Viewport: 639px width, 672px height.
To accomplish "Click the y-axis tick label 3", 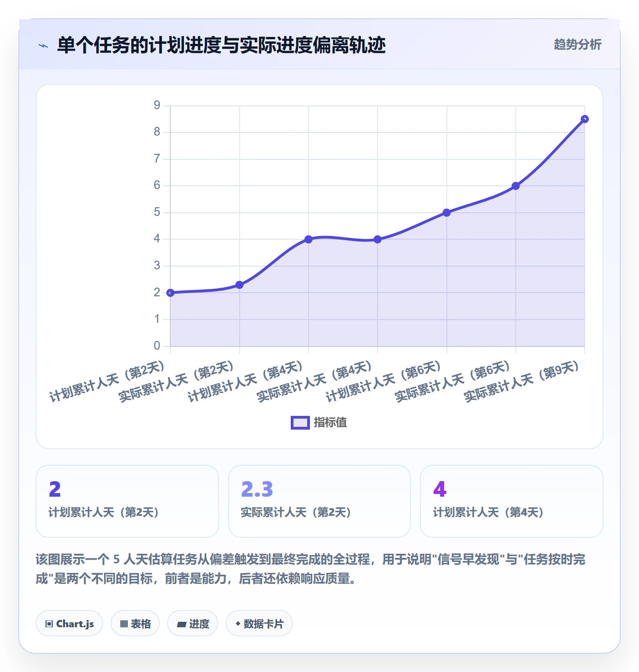I will (157, 266).
